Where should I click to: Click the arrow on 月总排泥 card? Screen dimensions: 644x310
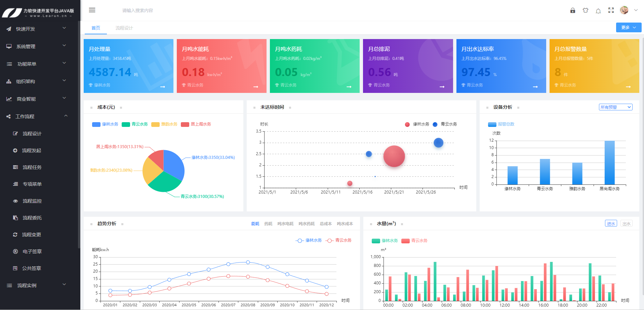pos(442,87)
